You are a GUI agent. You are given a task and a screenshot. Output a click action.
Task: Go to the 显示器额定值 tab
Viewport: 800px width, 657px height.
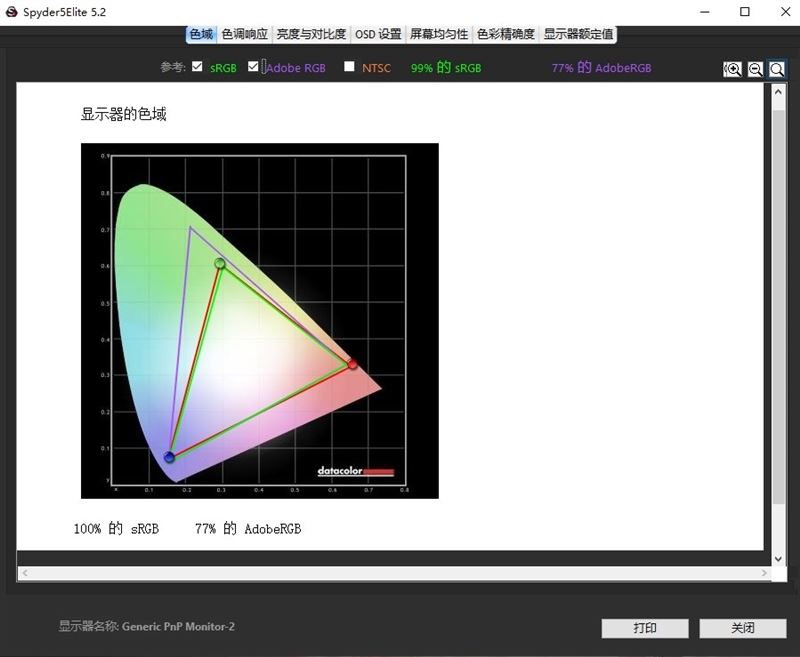pos(578,34)
